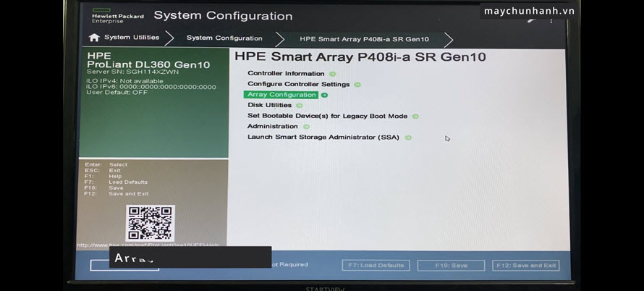The width and height of the screenshot is (644, 291).
Task: Click the iLO IPv6 address line
Action: [151, 87]
